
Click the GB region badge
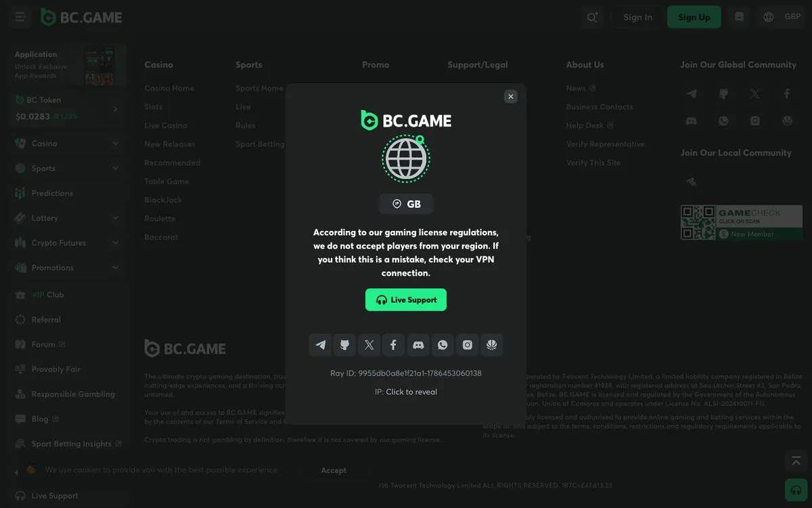click(406, 204)
